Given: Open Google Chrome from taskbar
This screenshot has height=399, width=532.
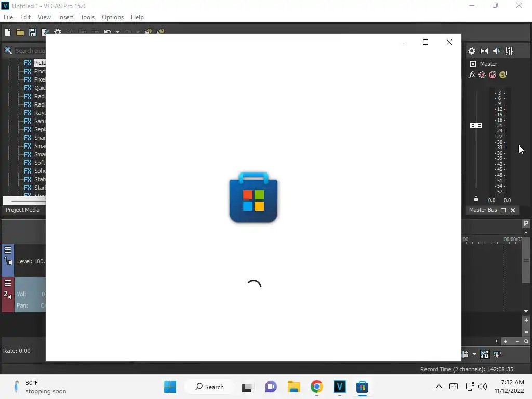Looking at the screenshot, I should [316, 387].
